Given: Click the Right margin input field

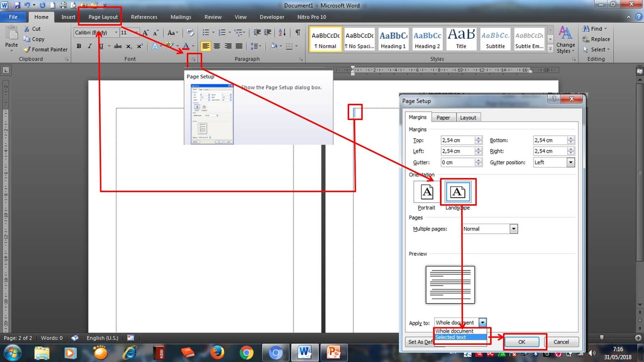Looking at the screenshot, I should click(550, 151).
